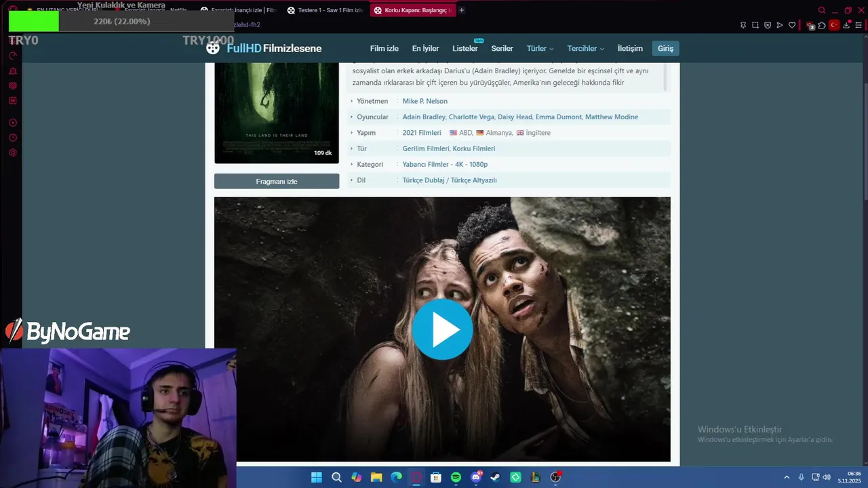Add page to bookmarks with heart icon
The width and height of the screenshot is (868, 488).
(791, 25)
